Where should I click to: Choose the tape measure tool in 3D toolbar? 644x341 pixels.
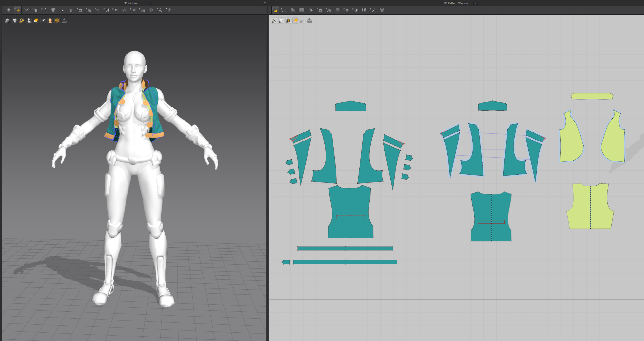[x=160, y=10]
